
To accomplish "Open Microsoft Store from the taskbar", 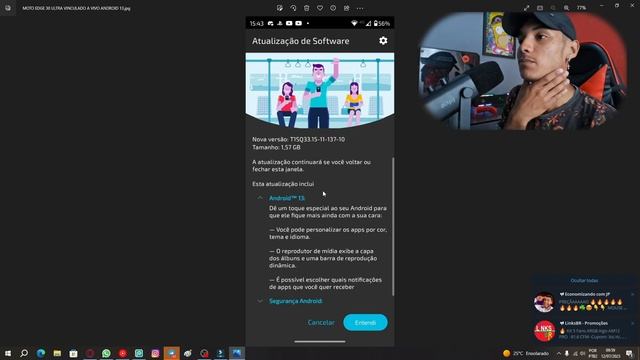I will 73,353.
